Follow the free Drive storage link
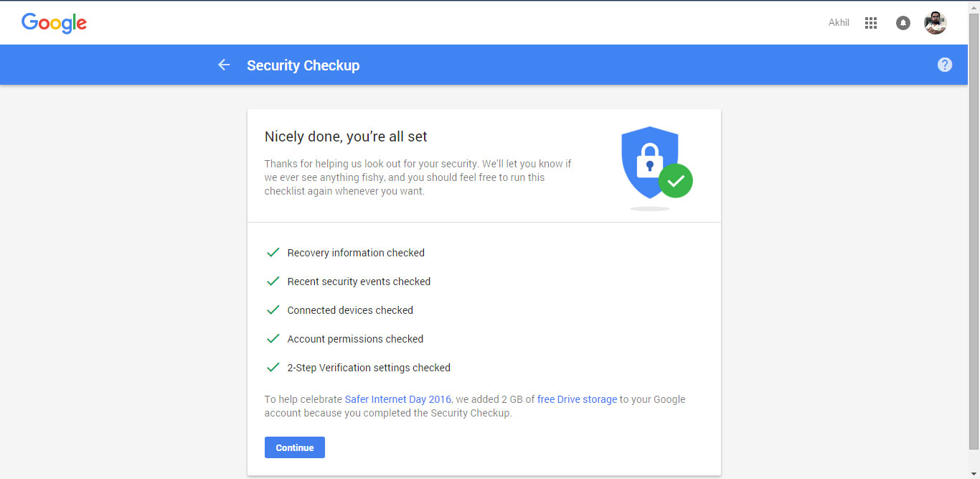980x479 pixels. [577, 399]
